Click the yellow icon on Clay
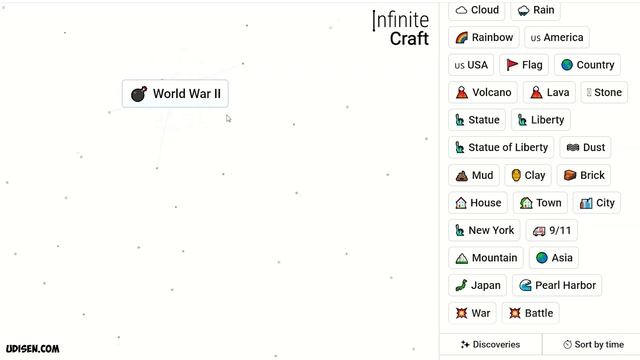Screen dimensions: 640x360 tap(516, 175)
